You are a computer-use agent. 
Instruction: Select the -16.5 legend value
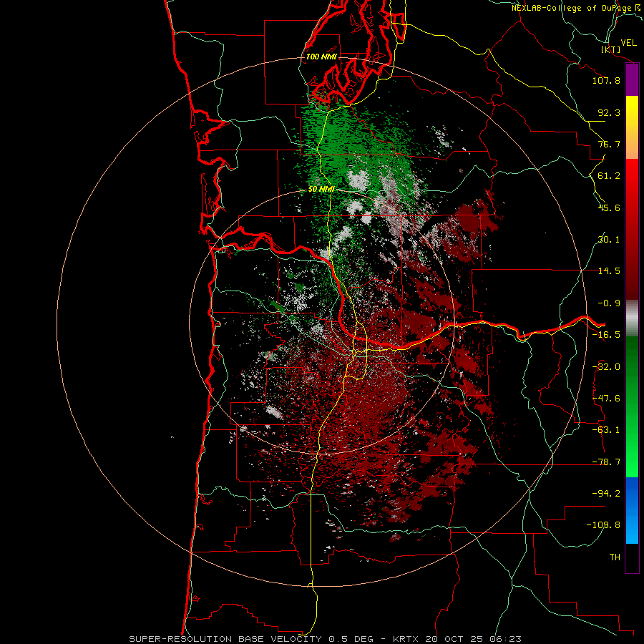(606, 335)
